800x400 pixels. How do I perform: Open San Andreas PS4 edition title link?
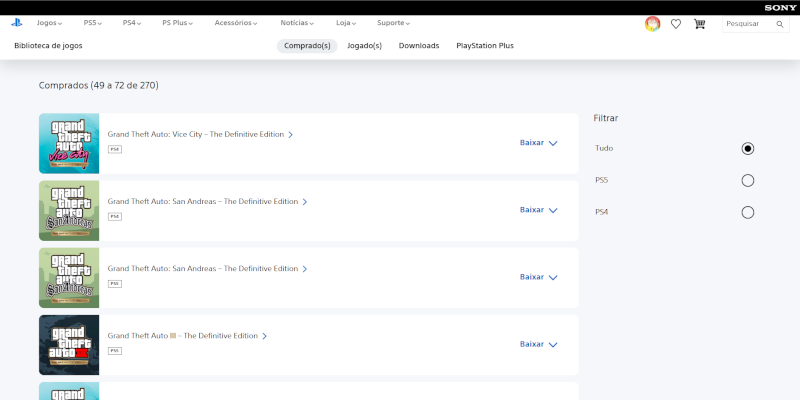coord(203,202)
